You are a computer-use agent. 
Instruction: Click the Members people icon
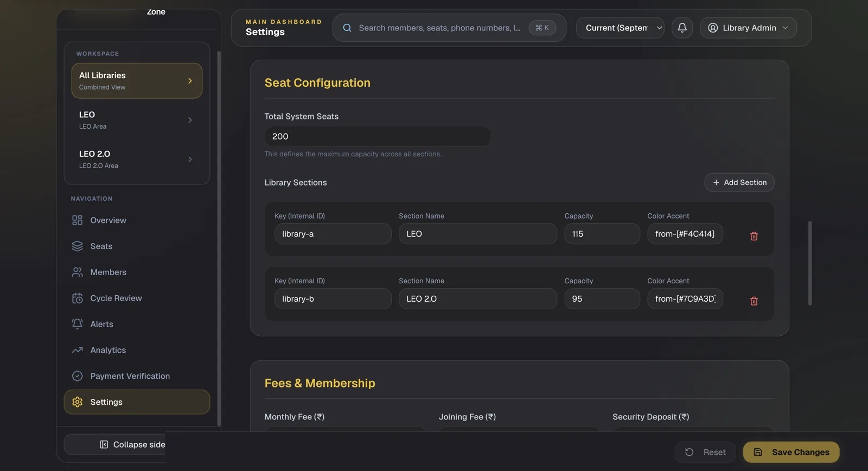click(77, 272)
